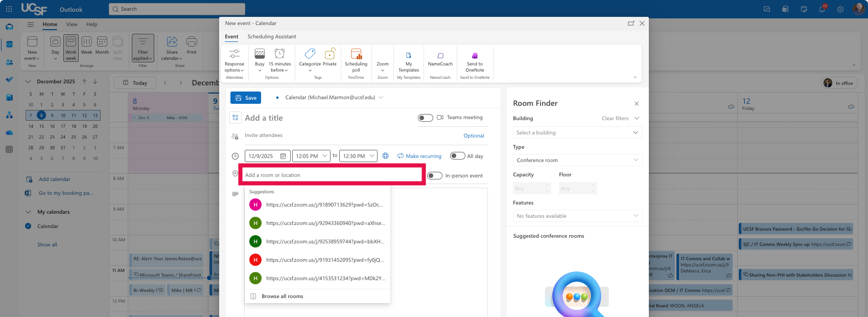Image resolution: width=868 pixels, height=317 pixels.
Task: Close the Room Finder panel
Action: 637,103
